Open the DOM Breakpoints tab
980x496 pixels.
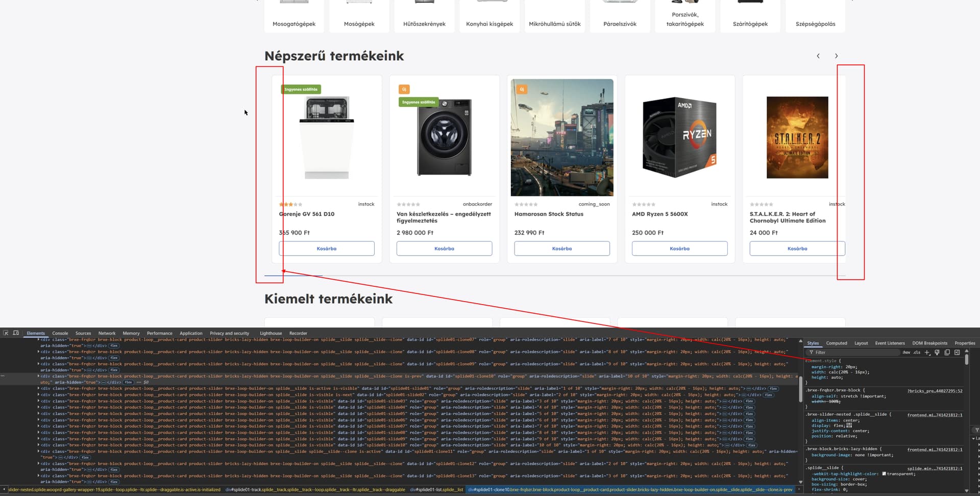929,343
